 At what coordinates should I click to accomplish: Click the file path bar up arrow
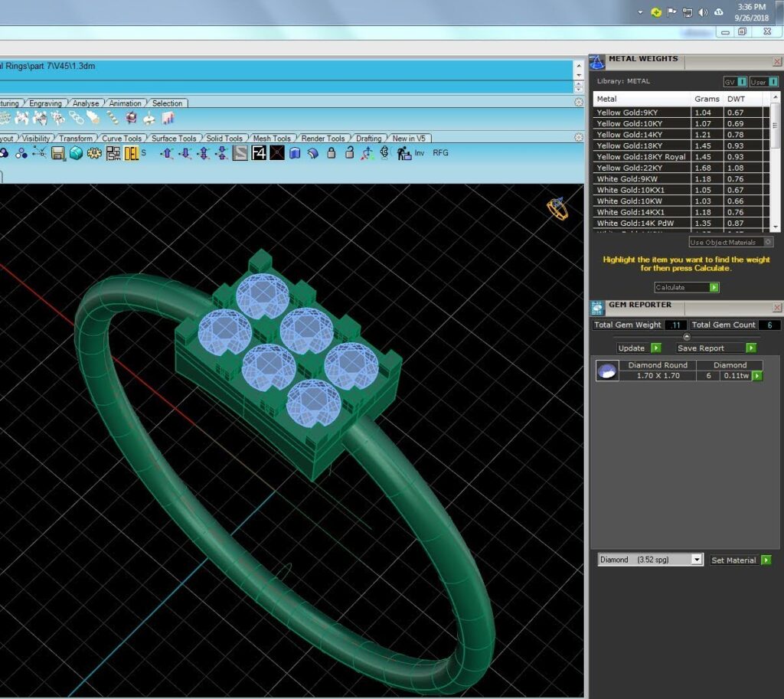pos(579,66)
